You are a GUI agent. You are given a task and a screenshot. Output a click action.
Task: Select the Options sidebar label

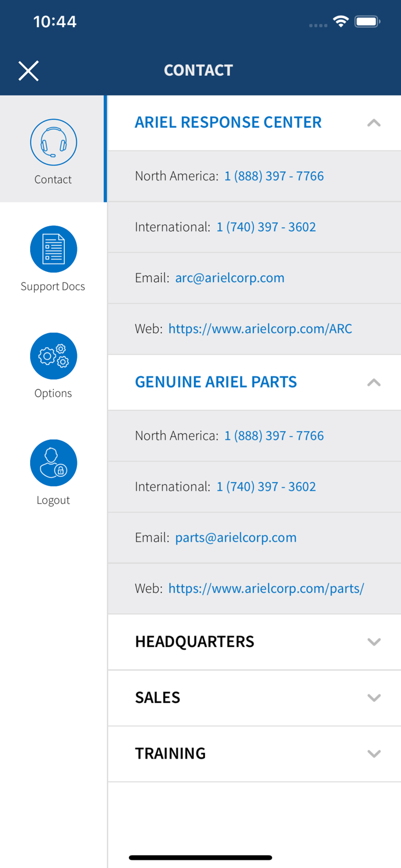click(53, 393)
